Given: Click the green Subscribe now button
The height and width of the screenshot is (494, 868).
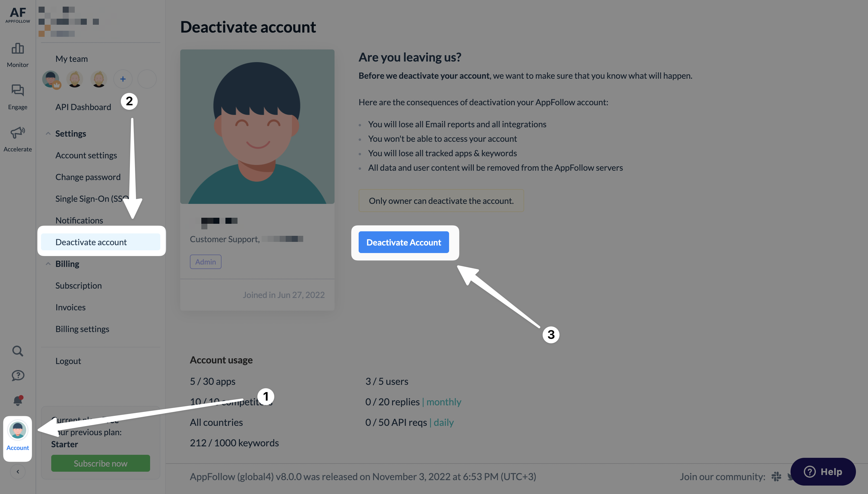Looking at the screenshot, I should pyautogui.click(x=100, y=463).
